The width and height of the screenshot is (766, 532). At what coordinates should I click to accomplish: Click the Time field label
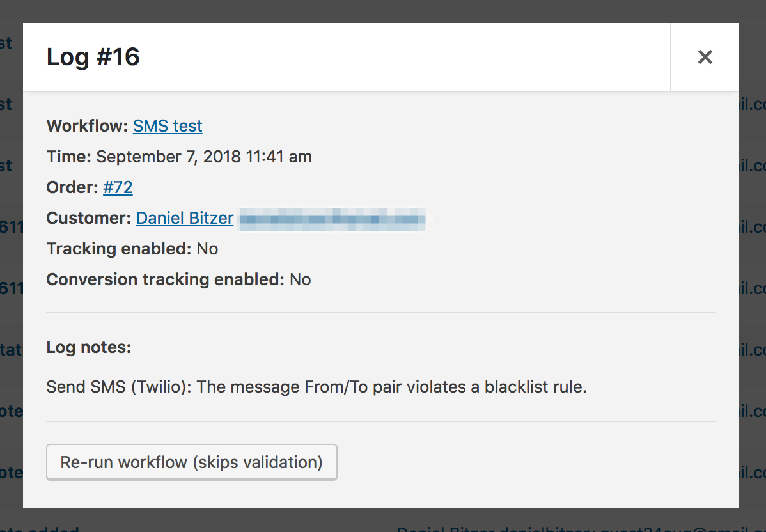(69, 157)
